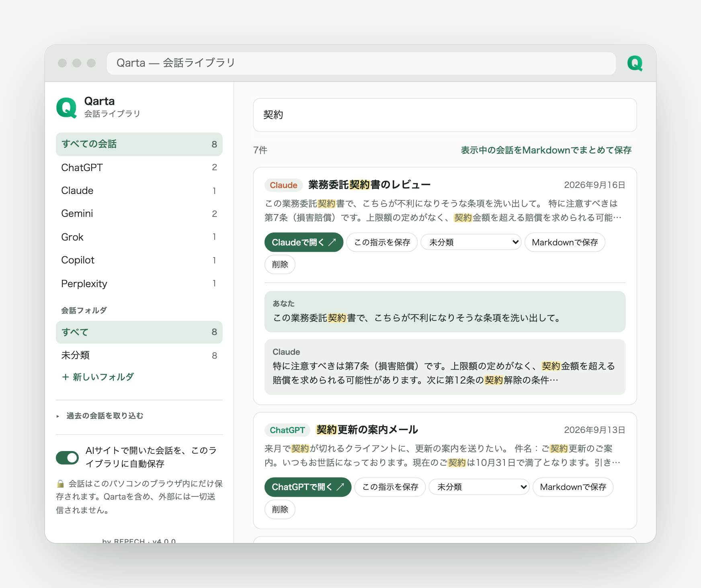Filter by Perplexity conversations
Image resolution: width=701 pixels, height=588 pixels.
pos(139,284)
